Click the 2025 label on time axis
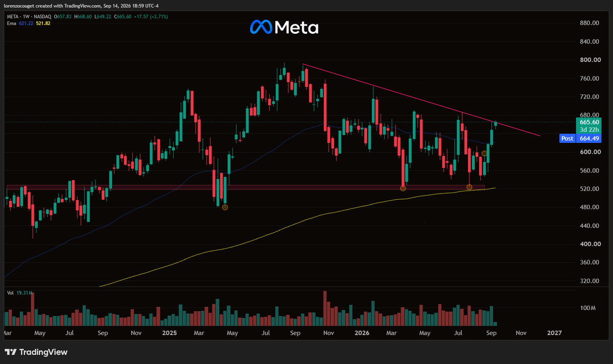Viewport: 613px width, 364px height. 169,333
